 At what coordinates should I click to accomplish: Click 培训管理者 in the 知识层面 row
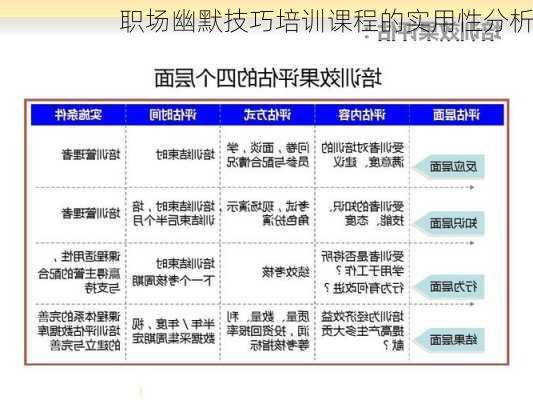pos(91,213)
